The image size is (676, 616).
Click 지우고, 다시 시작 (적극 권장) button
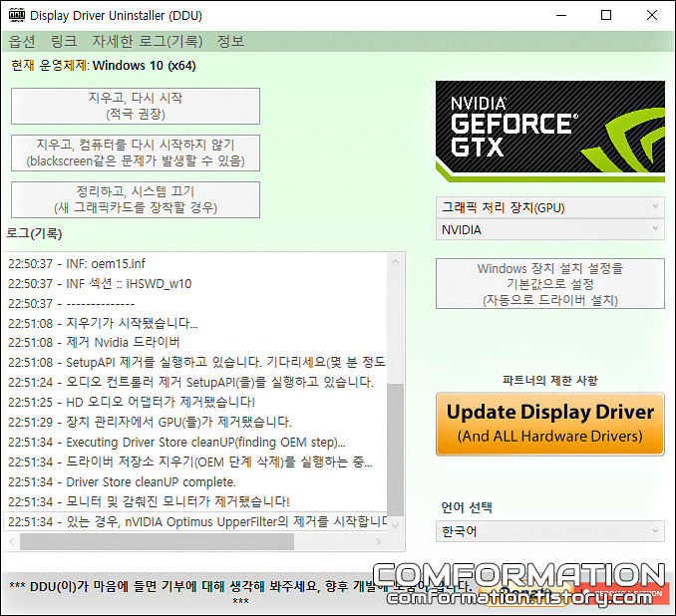point(136,106)
